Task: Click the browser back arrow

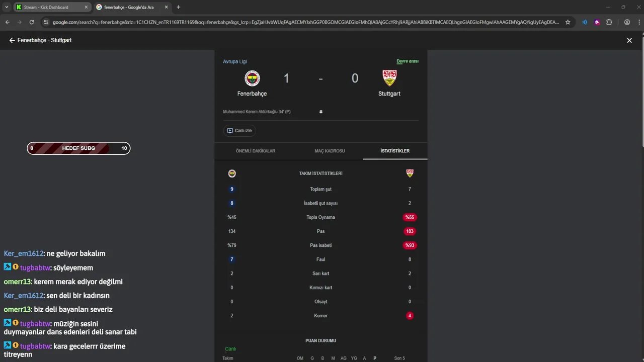Action: 7,22
